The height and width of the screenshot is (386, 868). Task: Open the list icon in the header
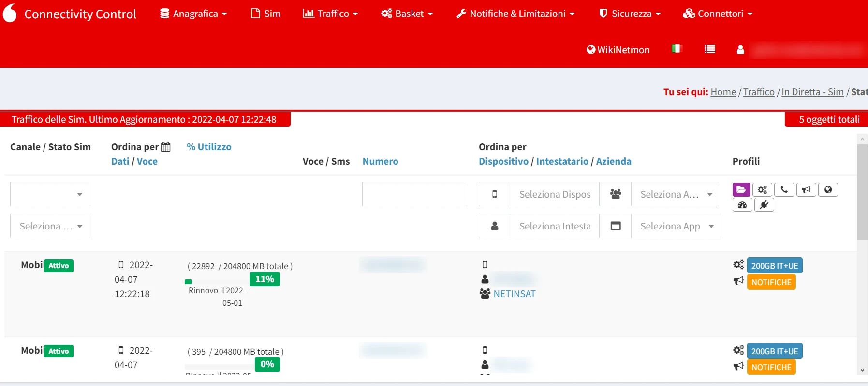point(710,49)
